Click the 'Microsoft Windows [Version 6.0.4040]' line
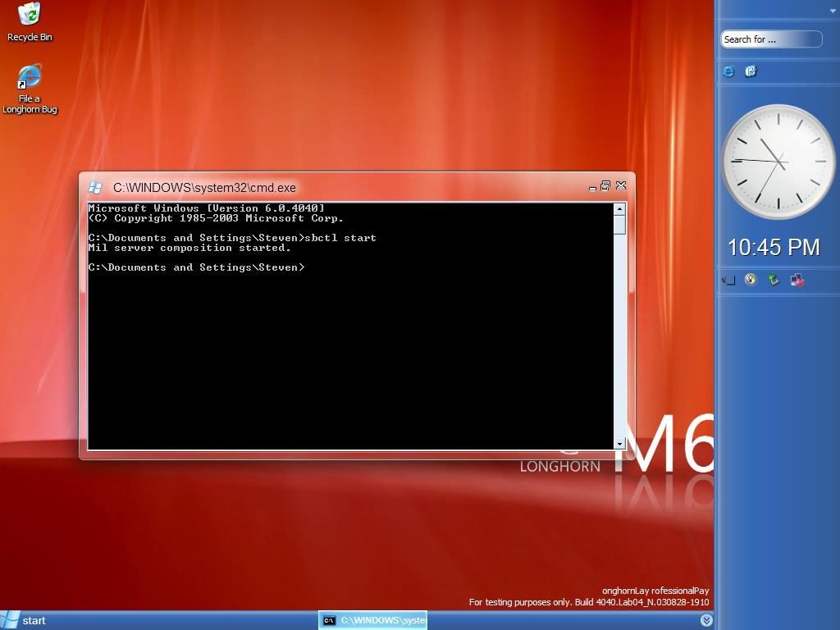Screen dimensions: 840x630 point(206,208)
